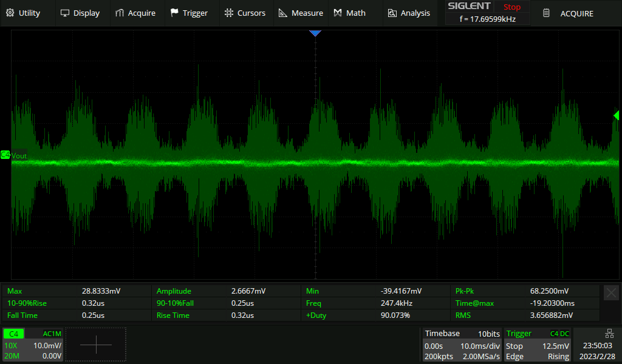Click the Edge trigger type label
The width and height of the screenshot is (622, 364).
[514, 357]
